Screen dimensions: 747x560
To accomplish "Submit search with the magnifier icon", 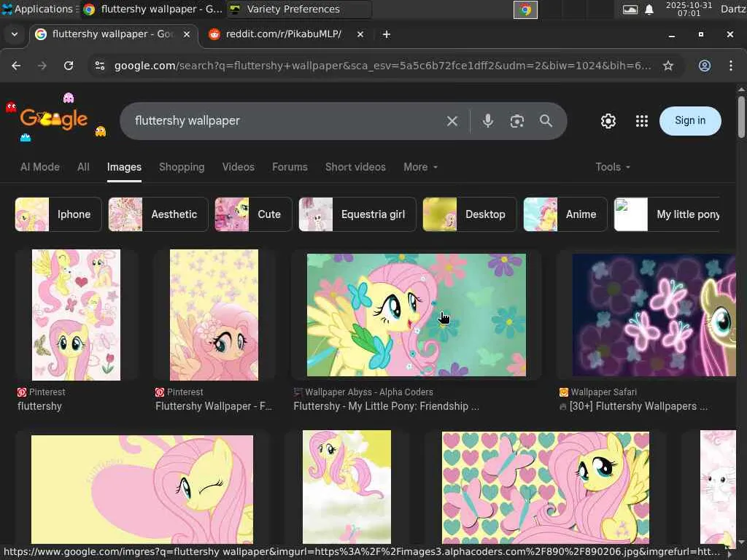I will [546, 121].
